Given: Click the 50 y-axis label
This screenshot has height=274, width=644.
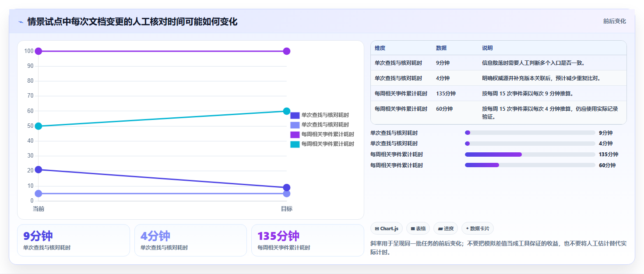Looking at the screenshot, I should 30,126.
